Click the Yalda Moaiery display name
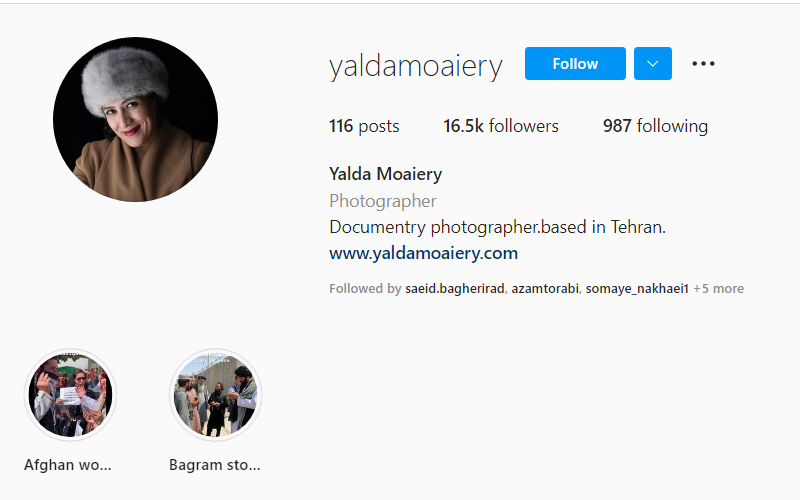Viewport: 800px width, 500px height. [386, 174]
